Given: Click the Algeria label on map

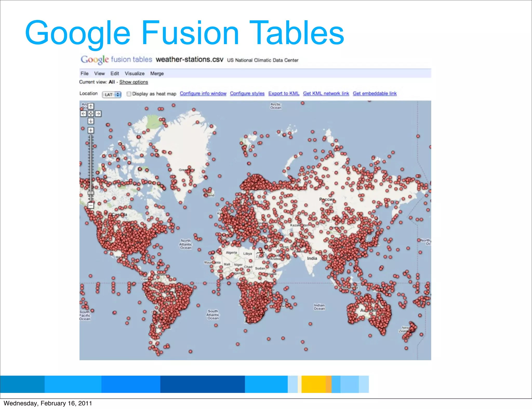Looking at the screenshot, I should tap(231, 253).
